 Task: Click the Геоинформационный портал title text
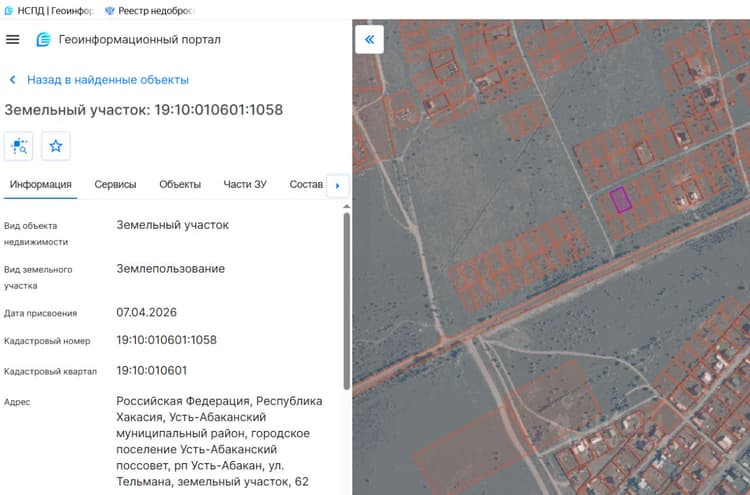click(140, 39)
